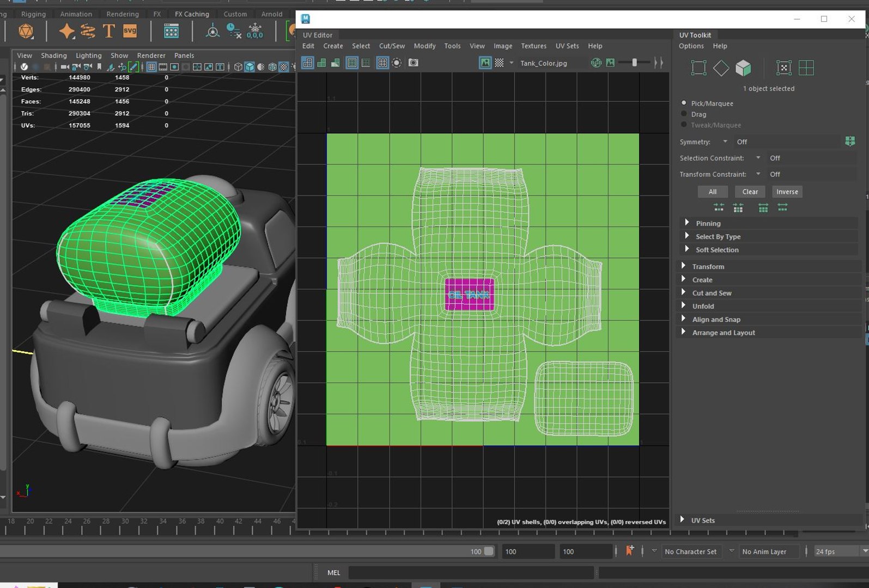This screenshot has height=588, width=869.
Task: Click the orange star shape shelf icon
Action: click(x=66, y=31)
